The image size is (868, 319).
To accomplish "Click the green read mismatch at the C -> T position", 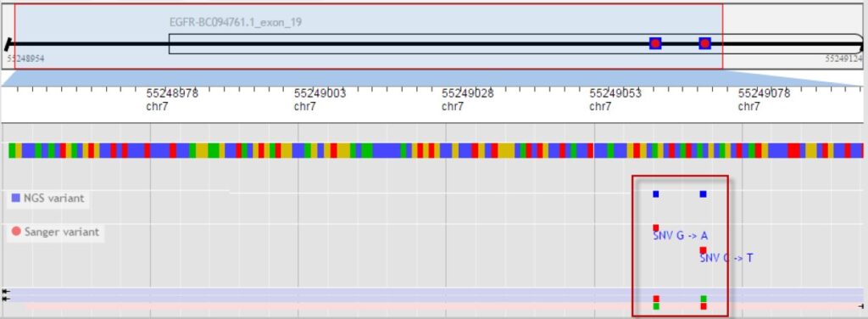I will click(x=704, y=299).
